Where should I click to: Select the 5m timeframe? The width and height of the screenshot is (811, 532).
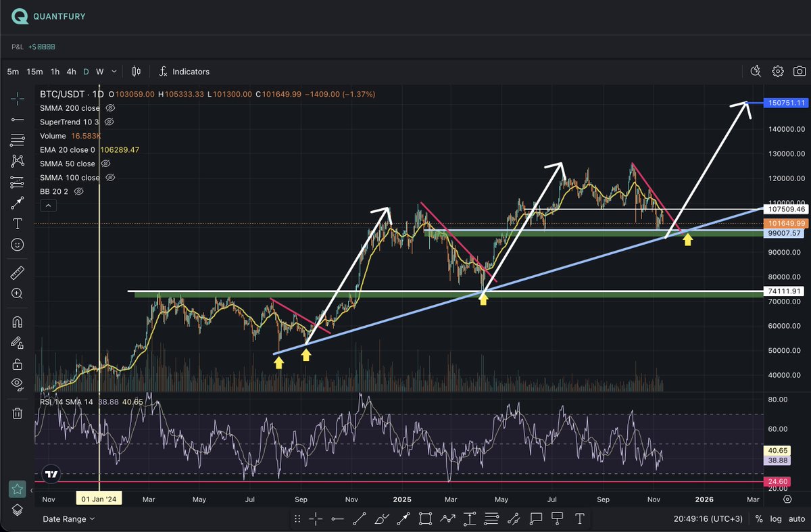13,72
